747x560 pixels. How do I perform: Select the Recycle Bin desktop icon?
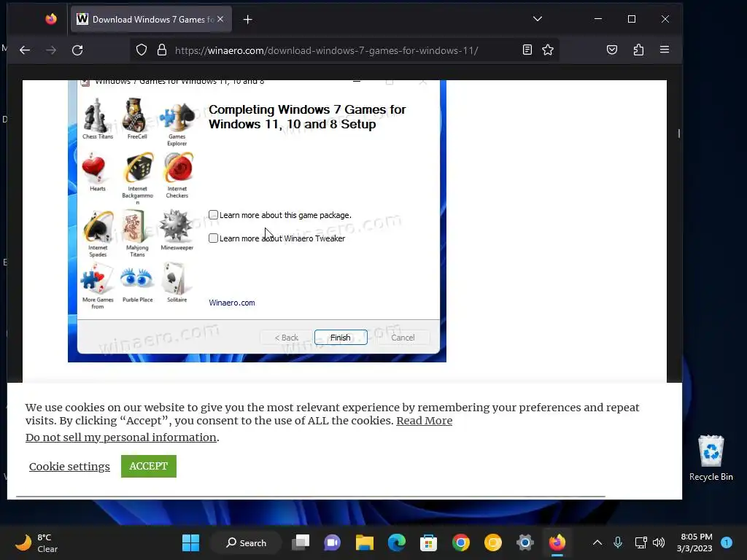(711, 458)
